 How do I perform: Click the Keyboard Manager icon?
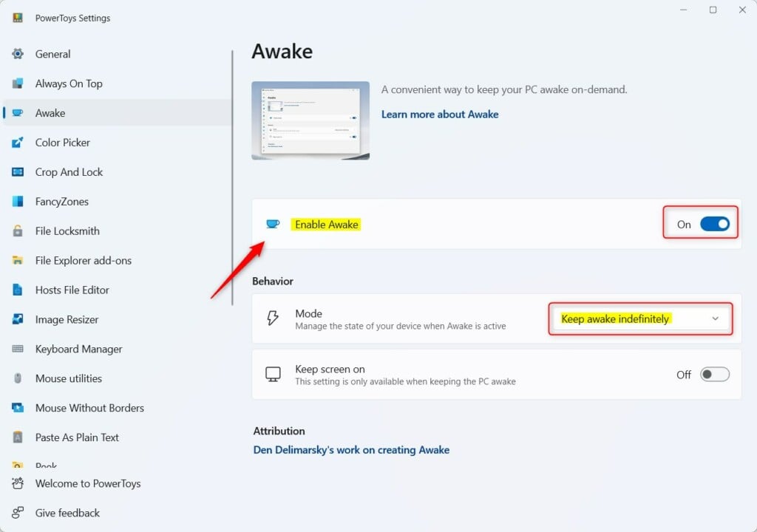[x=18, y=349]
